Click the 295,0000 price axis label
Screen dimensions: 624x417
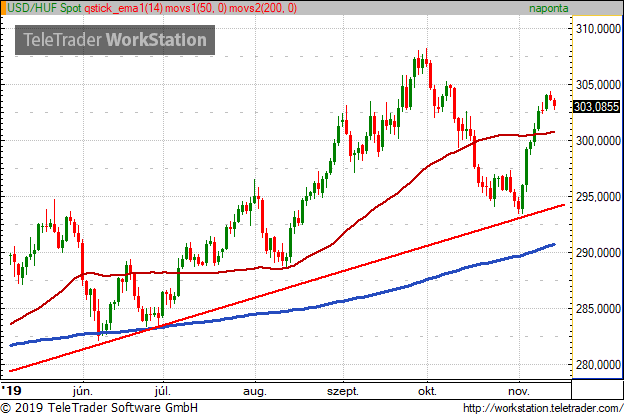[598, 197]
